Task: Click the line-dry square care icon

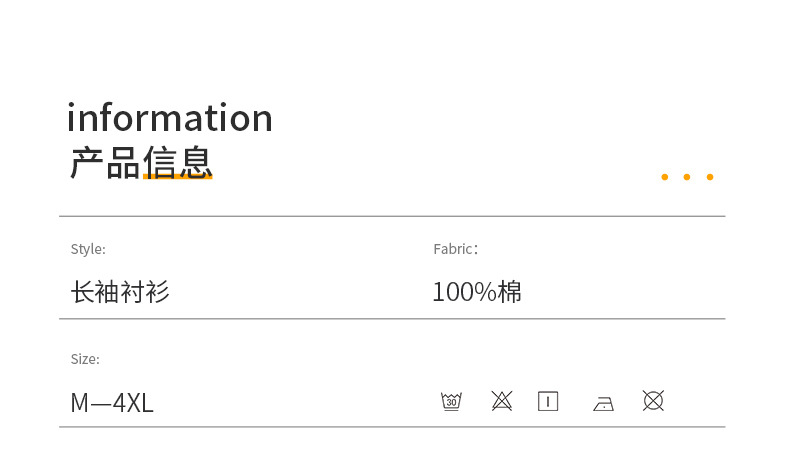Action: (548, 401)
